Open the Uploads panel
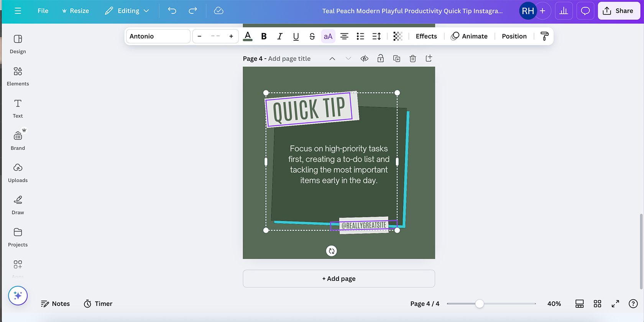The height and width of the screenshot is (322, 644). click(18, 173)
